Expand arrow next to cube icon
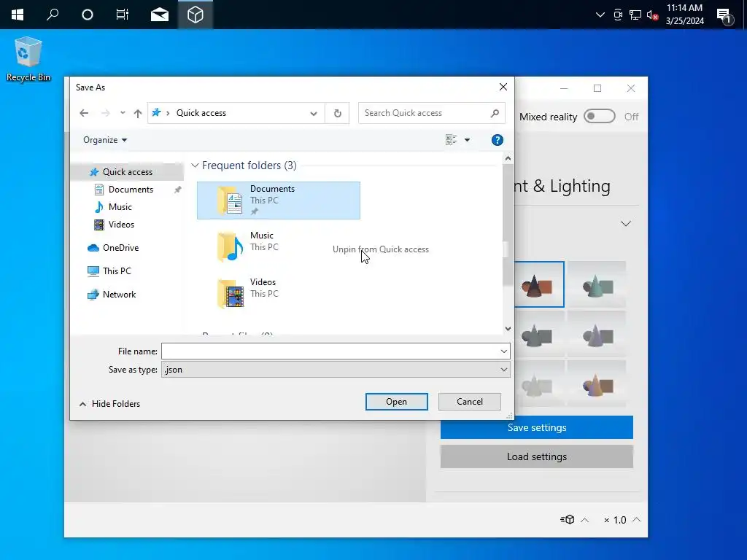This screenshot has width=747, height=560. click(x=584, y=520)
